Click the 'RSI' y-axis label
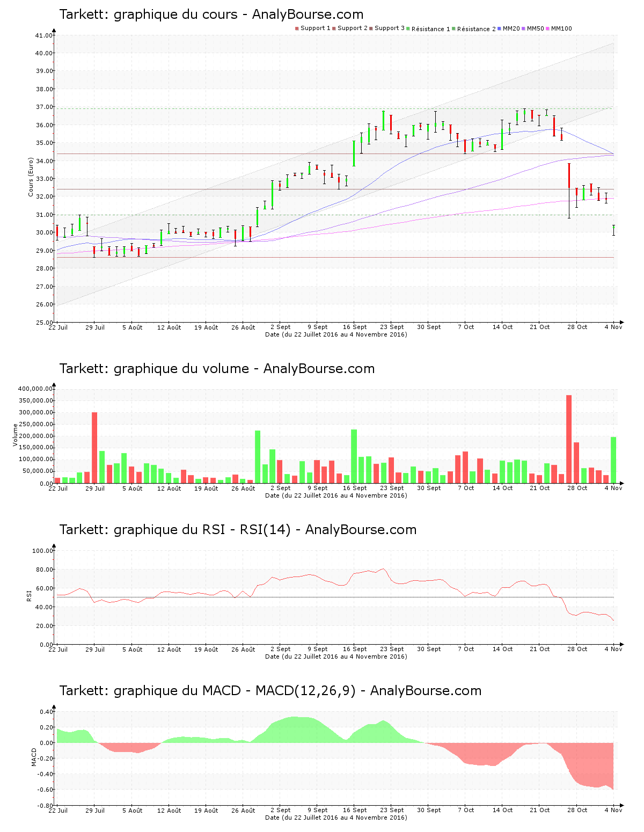The image size is (644, 832). 29,596
